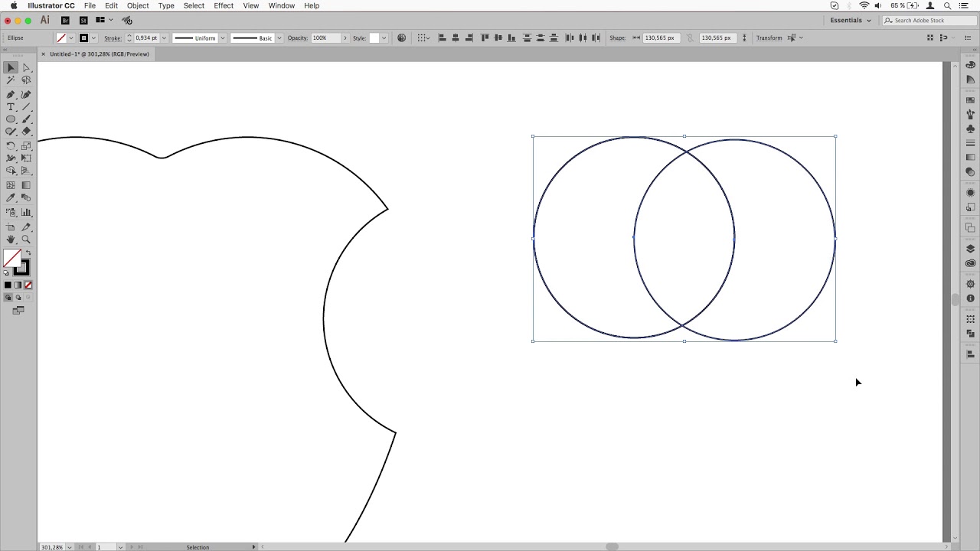Set the paint mode to None

click(28, 285)
